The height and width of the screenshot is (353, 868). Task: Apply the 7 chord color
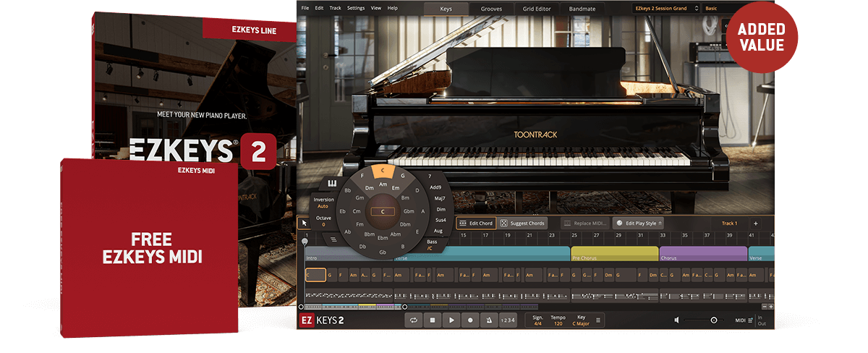429,176
